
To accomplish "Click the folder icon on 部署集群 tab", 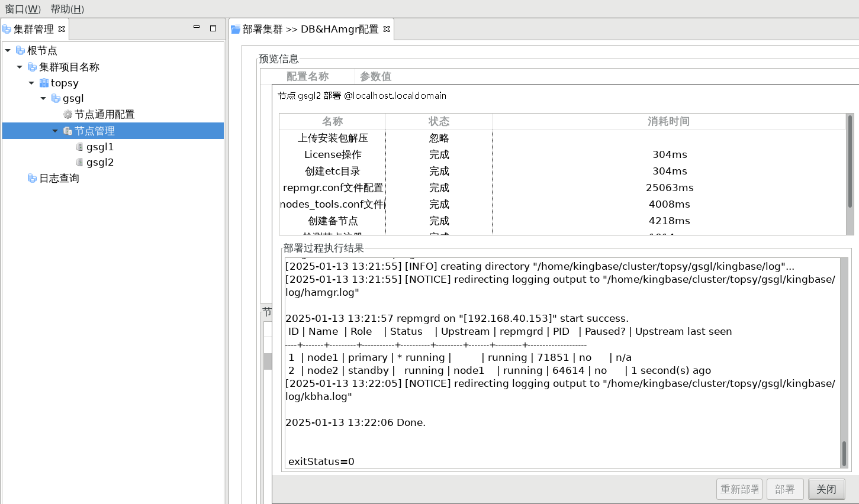I will [236, 29].
